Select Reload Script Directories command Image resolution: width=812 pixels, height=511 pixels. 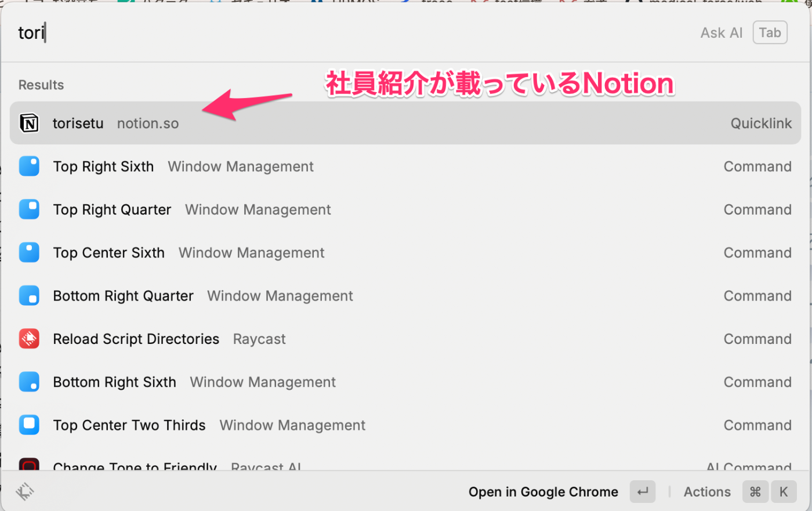coord(405,339)
